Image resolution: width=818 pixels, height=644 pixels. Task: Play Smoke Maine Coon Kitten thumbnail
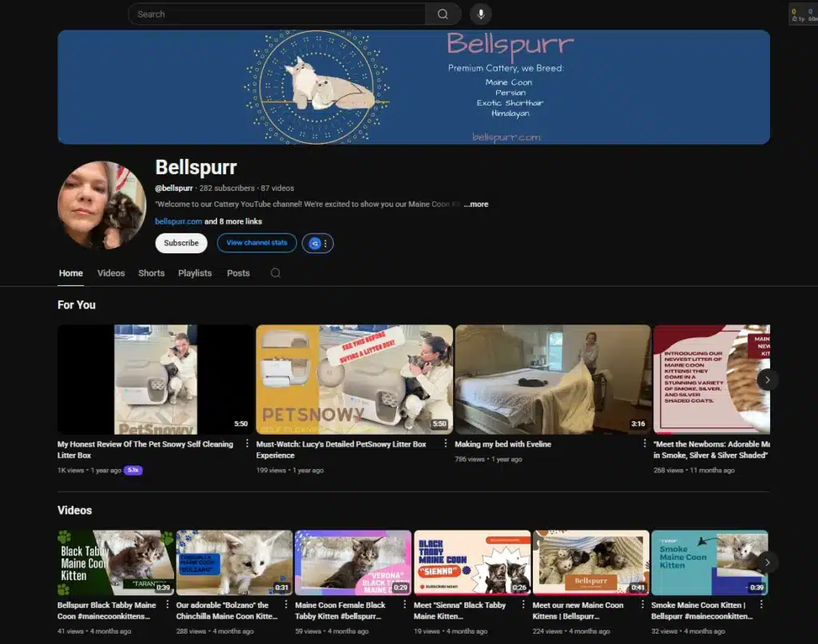tap(709, 563)
